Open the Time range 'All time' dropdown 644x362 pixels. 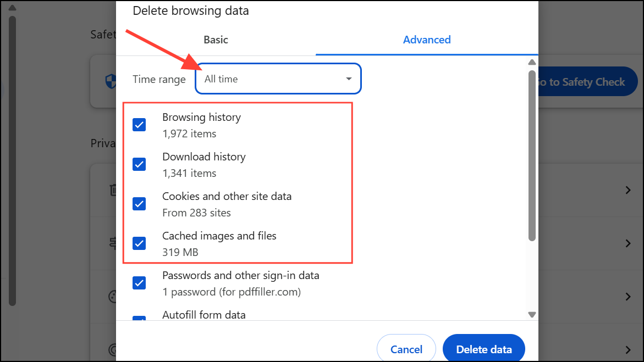278,79
